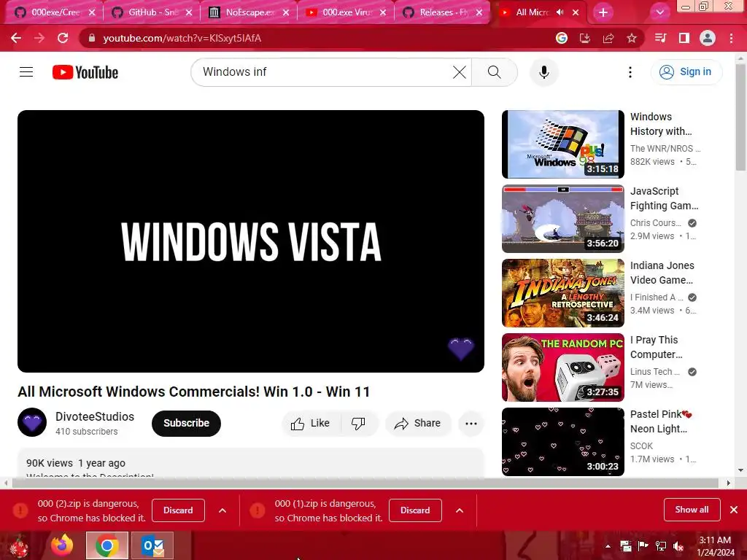The width and height of the screenshot is (747, 560).
Task: Click the taskbar volume icon
Action: click(x=678, y=546)
